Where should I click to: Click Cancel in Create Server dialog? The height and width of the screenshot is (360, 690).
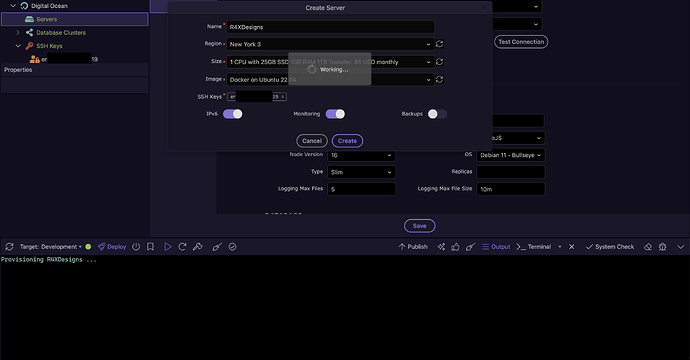click(312, 141)
